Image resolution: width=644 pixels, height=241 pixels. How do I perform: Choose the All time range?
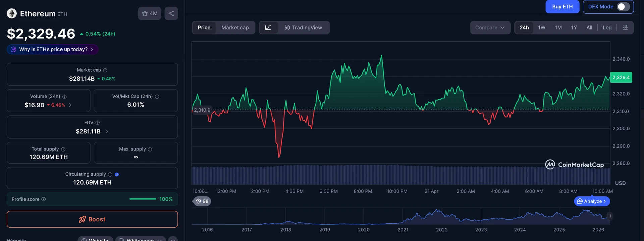click(x=589, y=27)
